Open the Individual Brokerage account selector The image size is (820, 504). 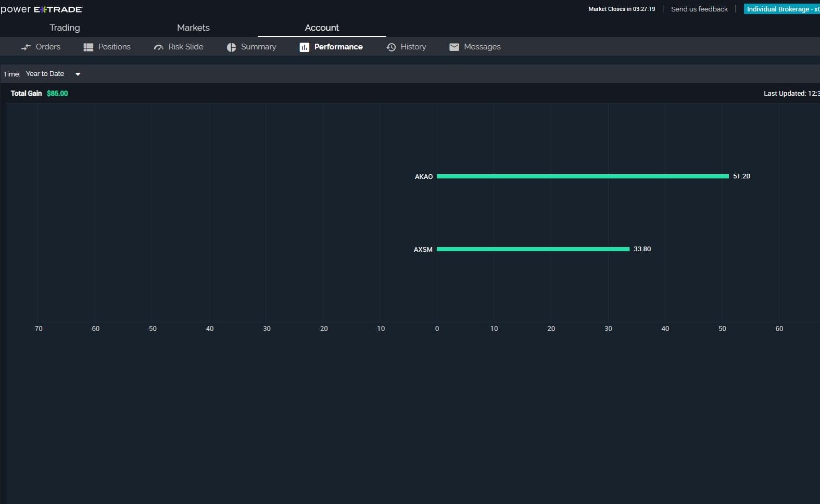pos(781,9)
